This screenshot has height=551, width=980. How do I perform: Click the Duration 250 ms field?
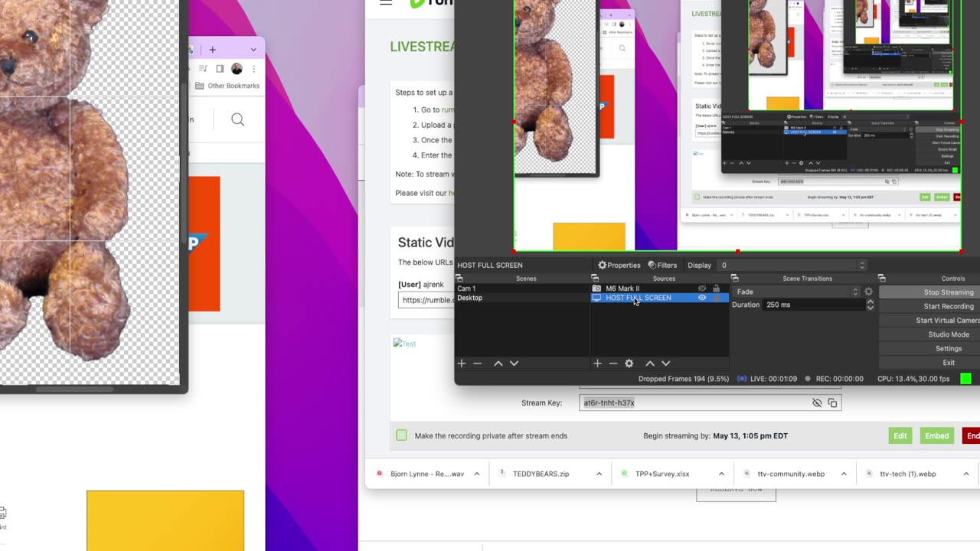(x=814, y=305)
